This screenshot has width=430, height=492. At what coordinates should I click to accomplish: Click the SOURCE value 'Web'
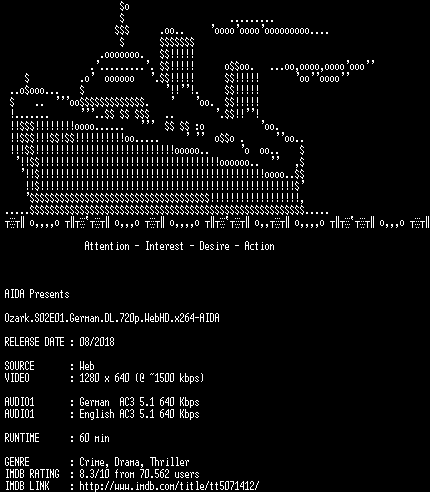click(x=87, y=366)
